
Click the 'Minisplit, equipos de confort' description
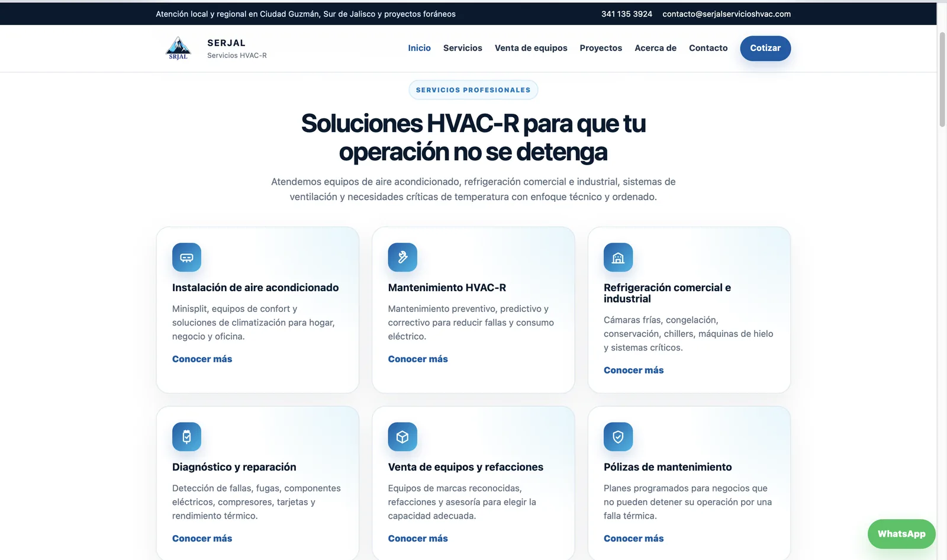click(254, 323)
